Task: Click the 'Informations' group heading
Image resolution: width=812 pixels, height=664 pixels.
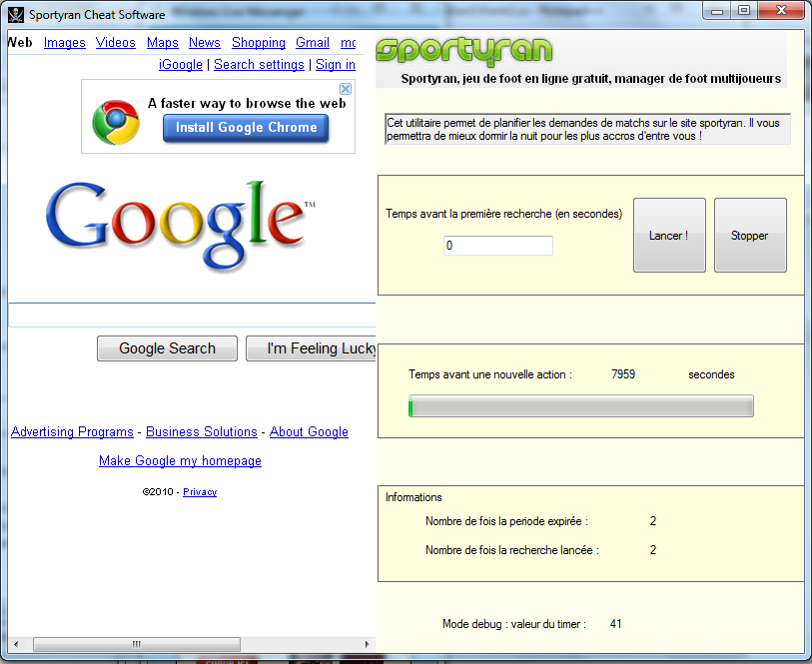Action: [x=413, y=497]
